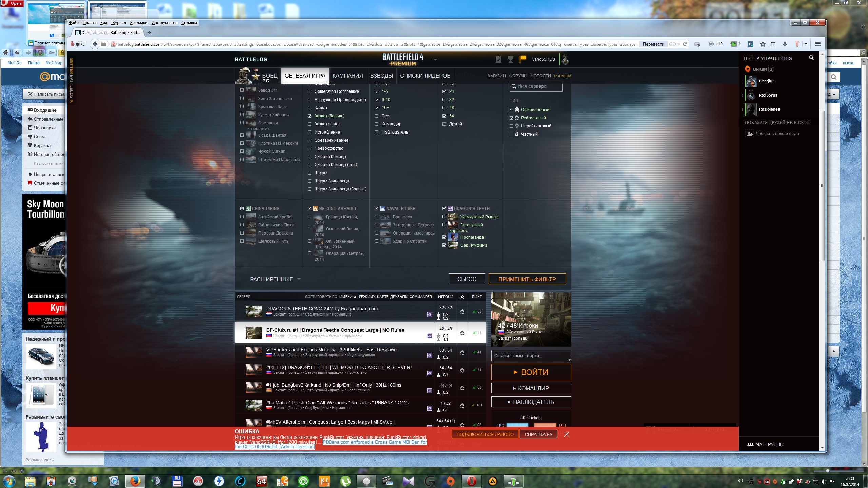The height and width of the screenshot is (488, 868).
Task: Click the assignments clipboard icon near the username
Action: 498,59
